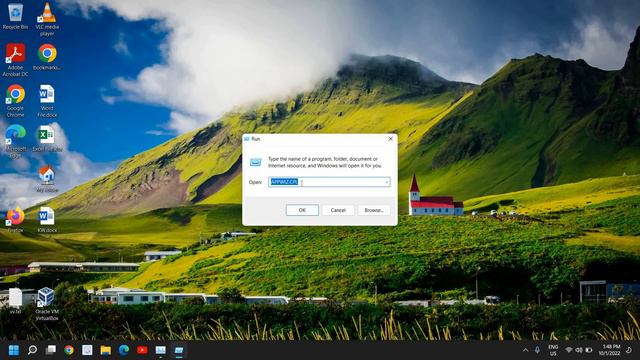Launch VLC media player from desktop

pyautogui.click(x=47, y=19)
